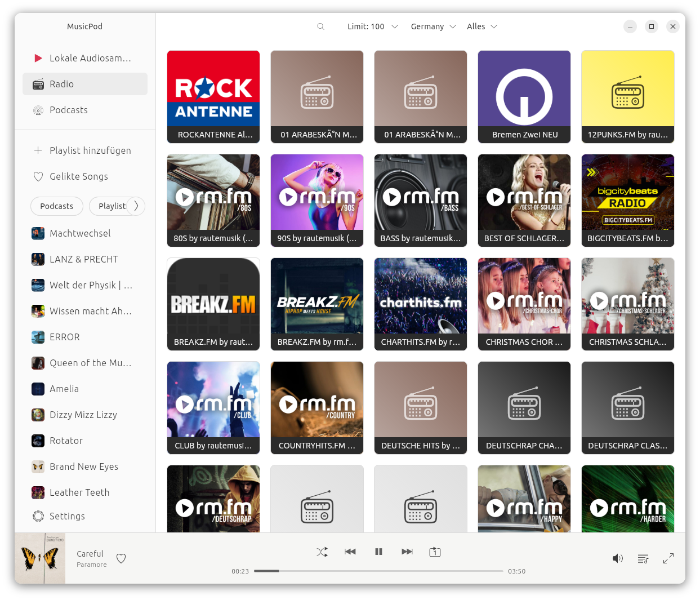
Task: Open volume control speaker icon
Action: (618, 558)
